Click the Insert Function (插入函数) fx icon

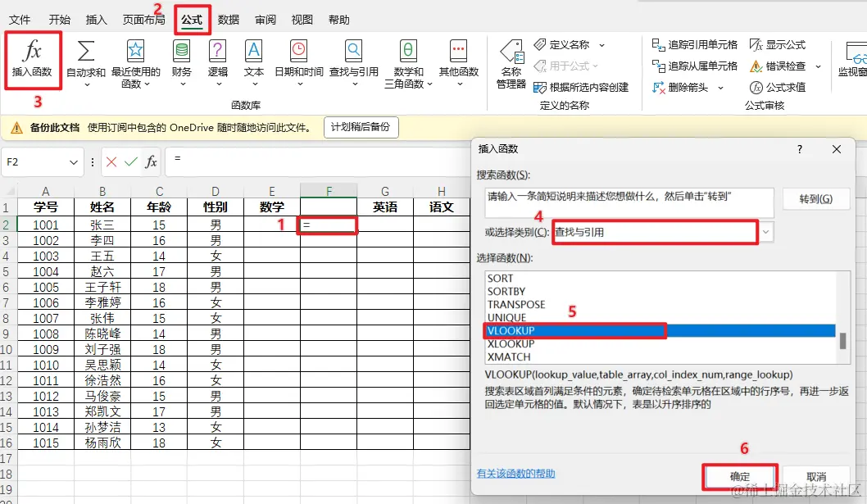[32, 52]
